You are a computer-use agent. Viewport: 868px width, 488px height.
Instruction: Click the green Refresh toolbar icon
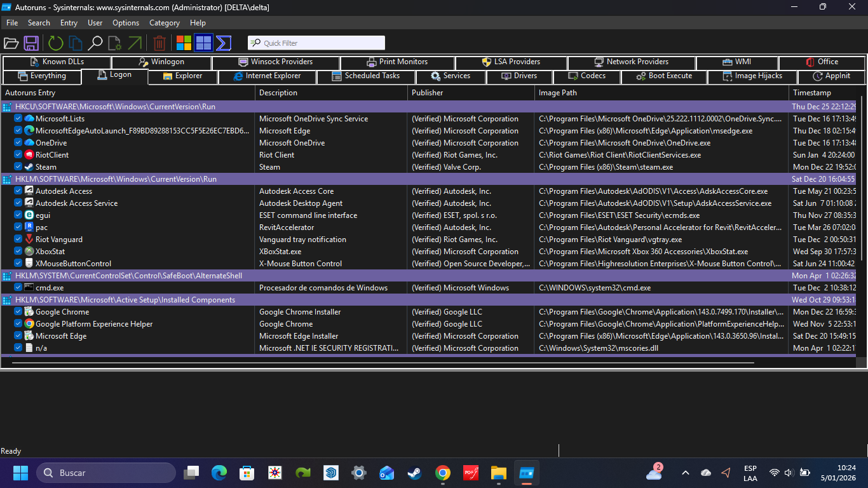pos(56,43)
